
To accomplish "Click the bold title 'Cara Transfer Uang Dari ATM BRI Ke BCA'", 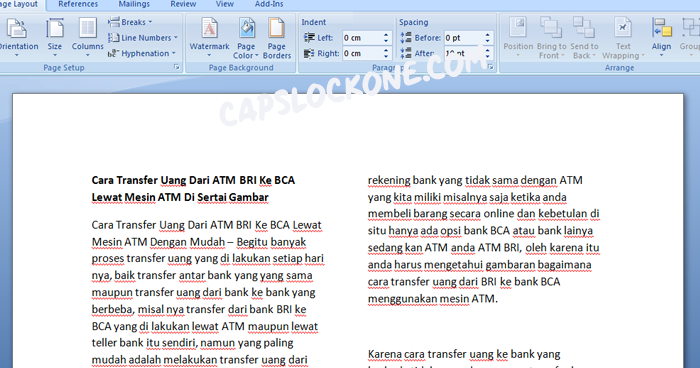I will point(193,180).
